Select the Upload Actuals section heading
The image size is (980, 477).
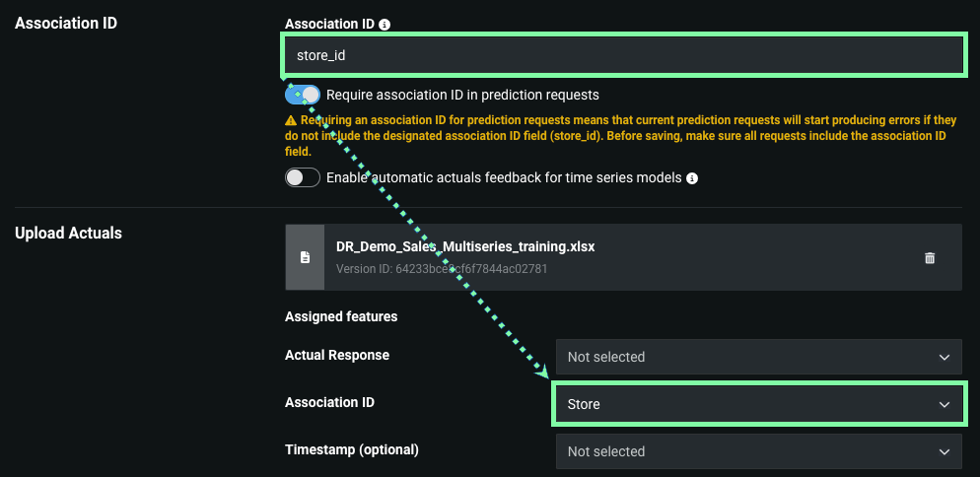click(69, 234)
